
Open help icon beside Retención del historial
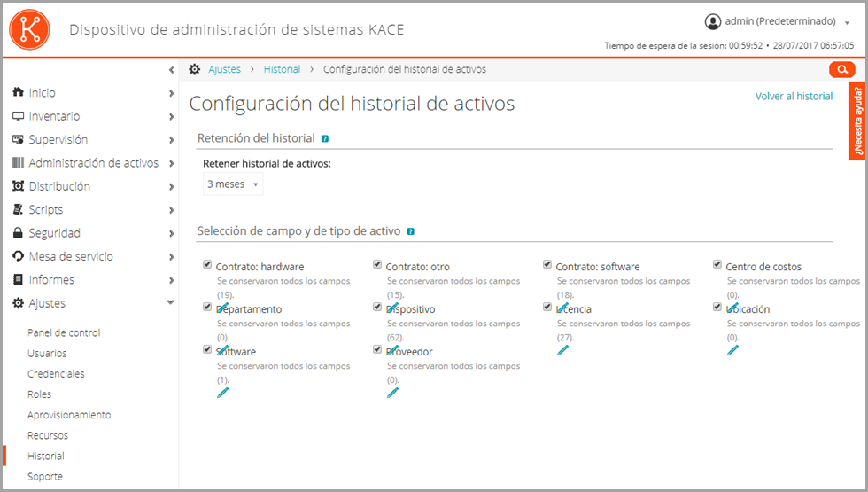click(325, 138)
